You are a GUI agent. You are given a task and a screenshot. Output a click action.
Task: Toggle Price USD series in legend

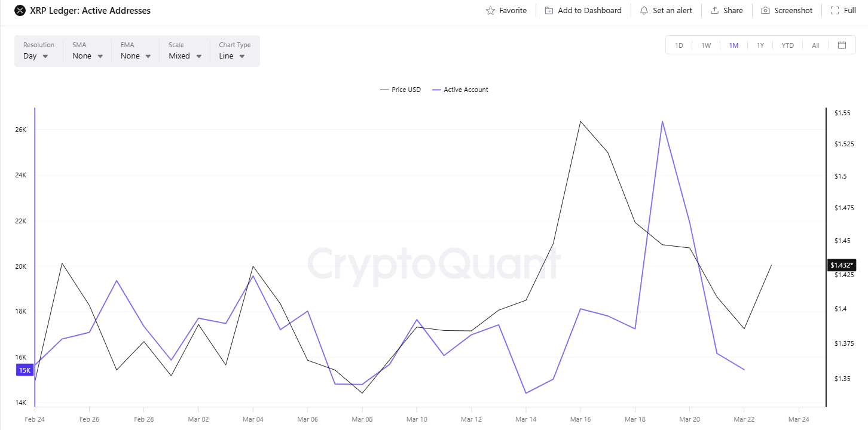point(401,90)
